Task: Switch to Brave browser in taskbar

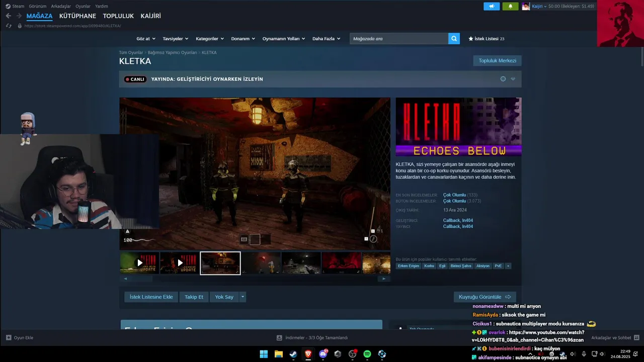Action: coord(308,354)
